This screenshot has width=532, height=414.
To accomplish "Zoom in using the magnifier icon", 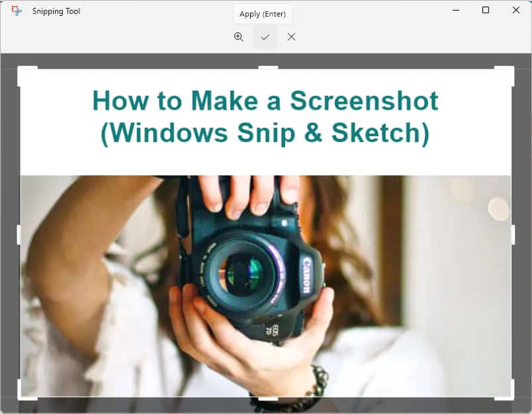I will pyautogui.click(x=239, y=37).
